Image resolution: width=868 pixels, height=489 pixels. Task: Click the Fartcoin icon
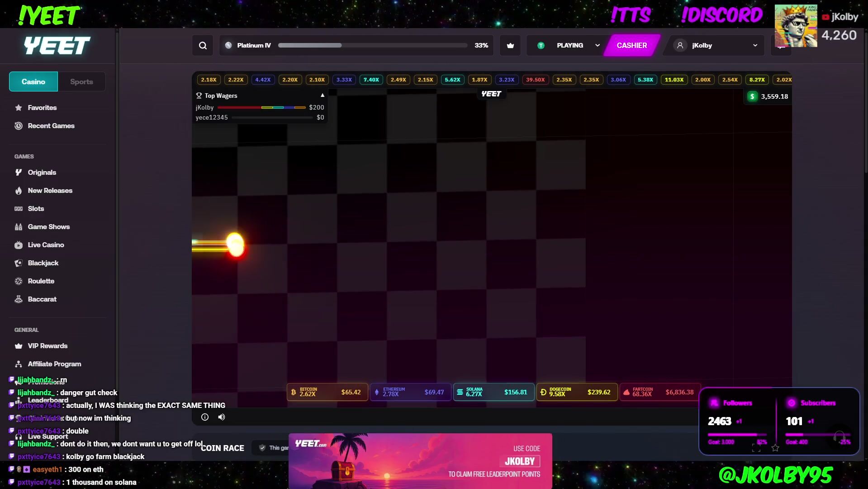click(x=626, y=392)
